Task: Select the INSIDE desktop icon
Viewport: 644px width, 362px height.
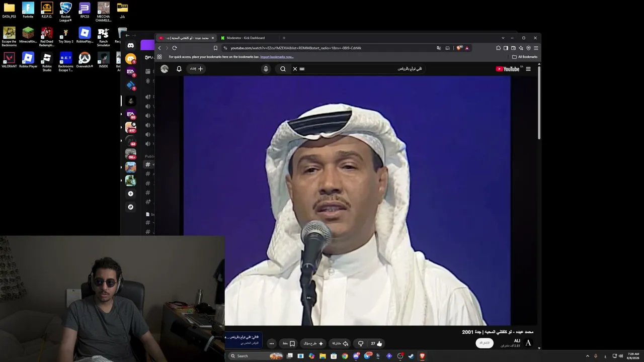Action: 103,60
